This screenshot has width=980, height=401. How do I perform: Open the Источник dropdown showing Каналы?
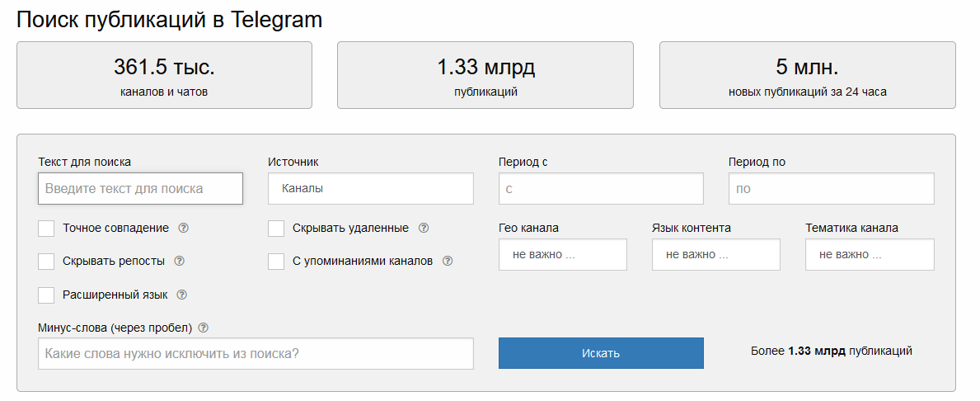371,188
